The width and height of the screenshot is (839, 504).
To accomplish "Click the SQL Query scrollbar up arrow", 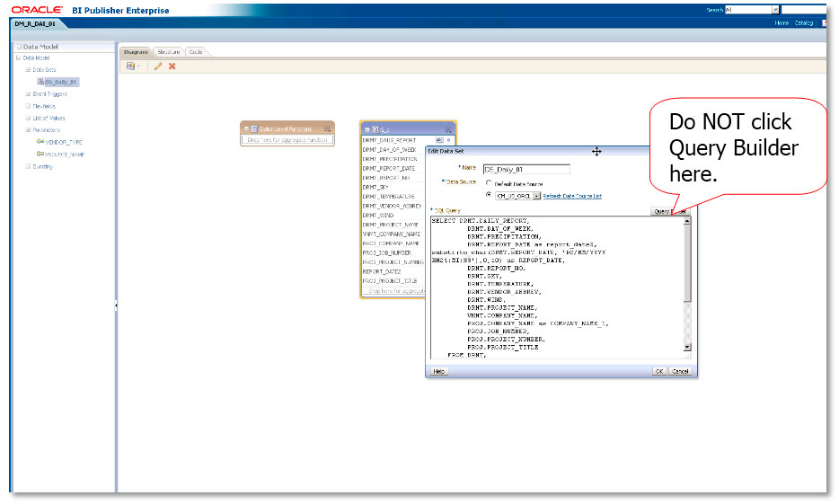I will click(687, 220).
